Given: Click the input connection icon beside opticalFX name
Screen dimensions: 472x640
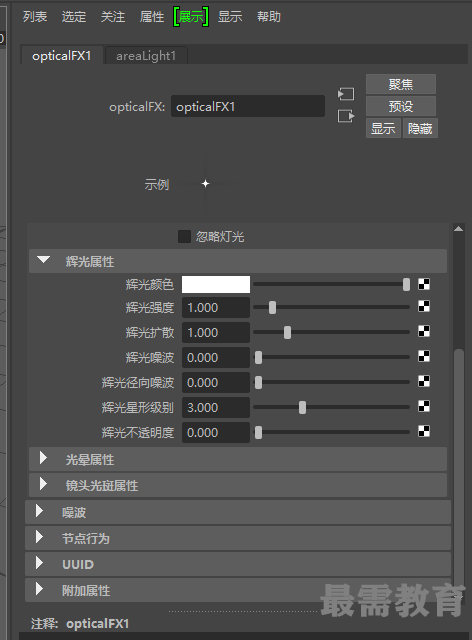Looking at the screenshot, I should click(346, 94).
